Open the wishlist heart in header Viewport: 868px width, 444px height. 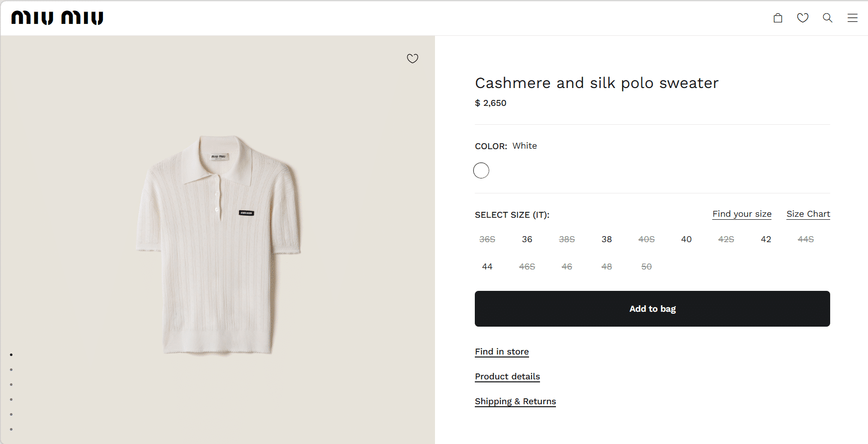tap(803, 18)
